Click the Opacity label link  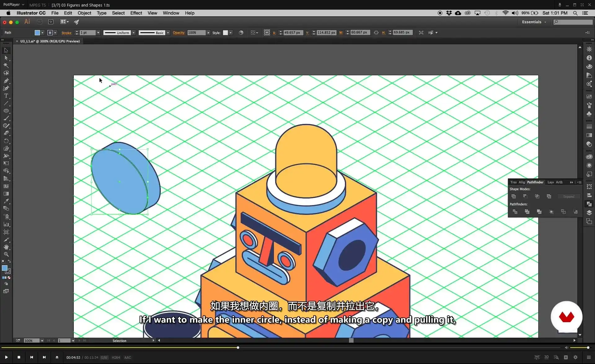(x=179, y=33)
